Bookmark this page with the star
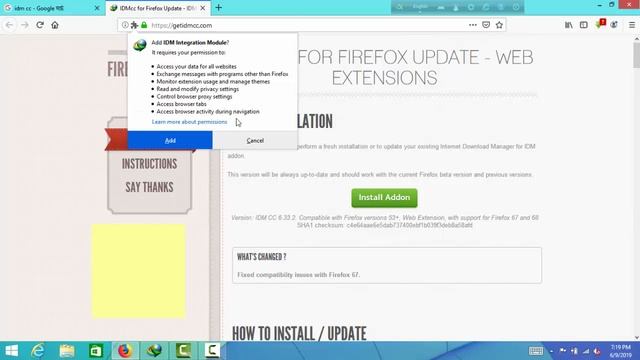This screenshot has width=640, height=360. (499, 25)
